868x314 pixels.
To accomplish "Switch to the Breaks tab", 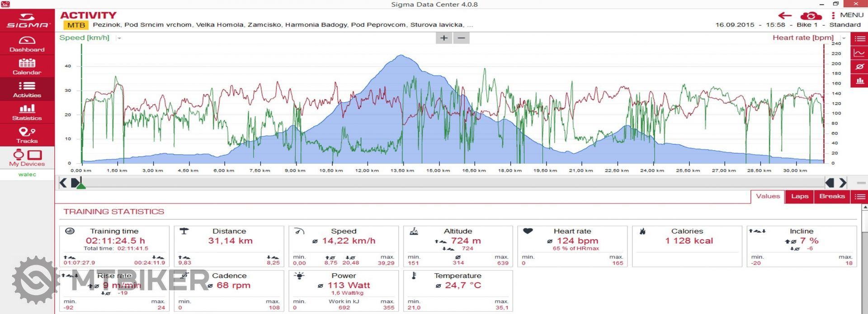I will coord(832,196).
